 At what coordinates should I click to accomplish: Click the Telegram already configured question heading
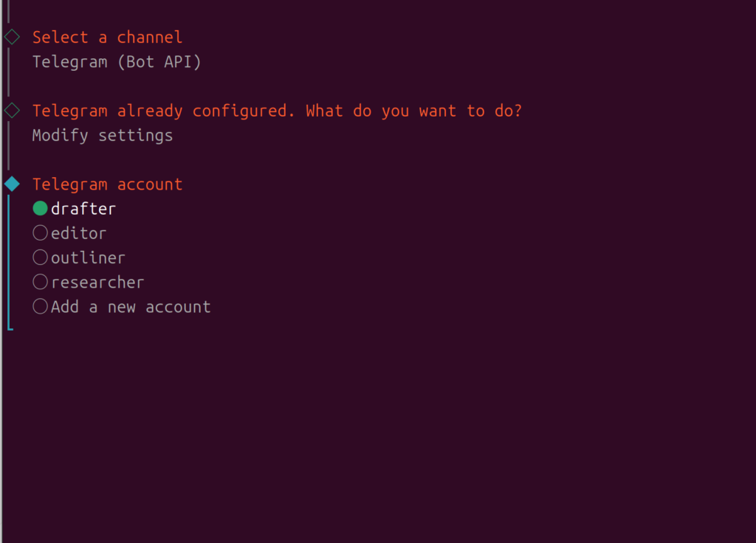pyautogui.click(x=277, y=111)
